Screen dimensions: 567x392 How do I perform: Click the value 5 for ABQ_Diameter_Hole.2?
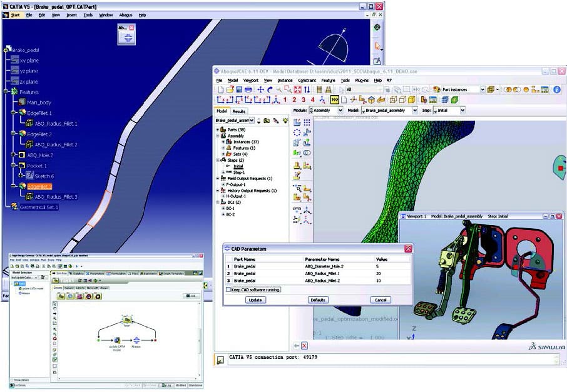[377, 266]
